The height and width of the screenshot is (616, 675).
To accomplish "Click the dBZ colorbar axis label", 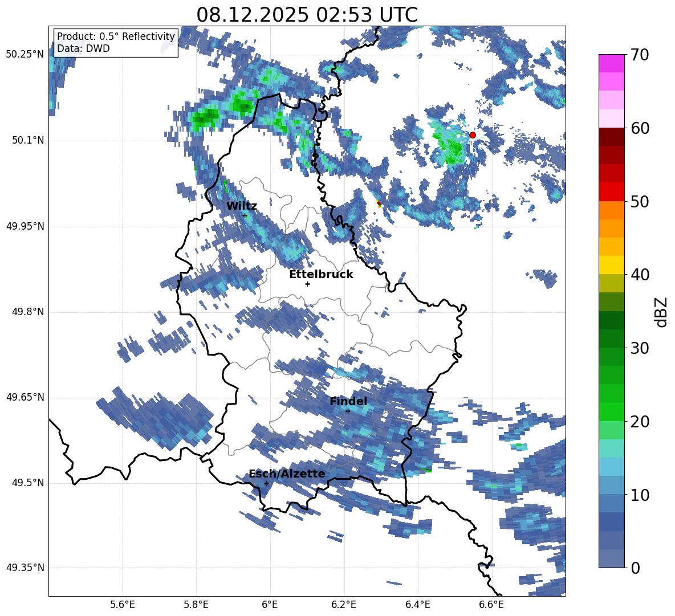I will click(661, 312).
